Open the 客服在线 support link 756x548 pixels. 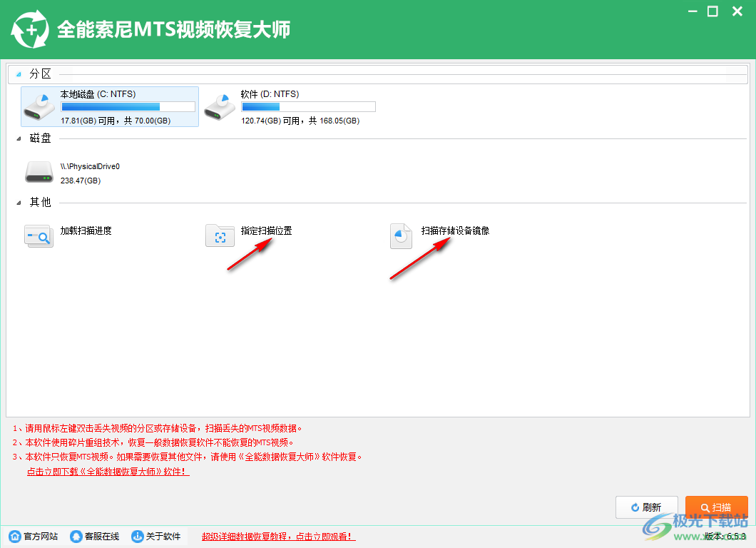point(102,536)
